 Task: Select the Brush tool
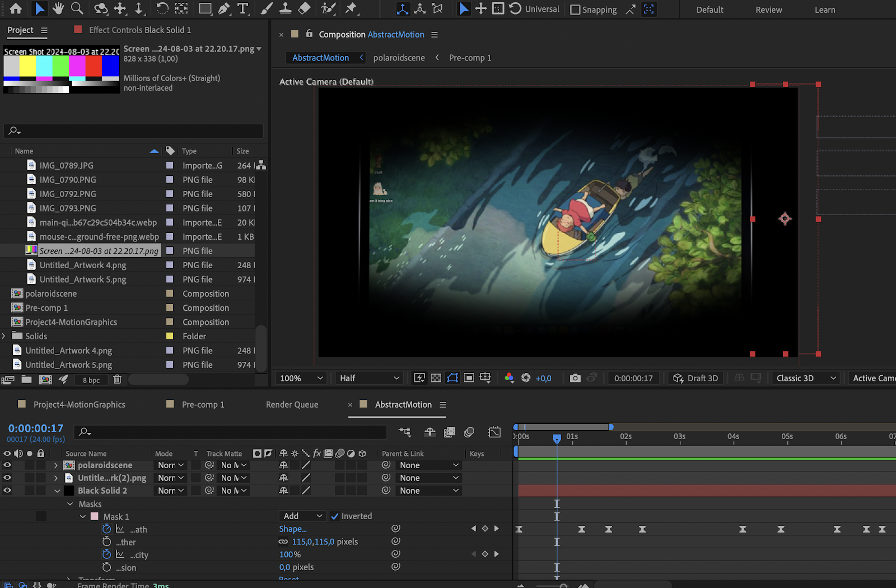[x=267, y=9]
